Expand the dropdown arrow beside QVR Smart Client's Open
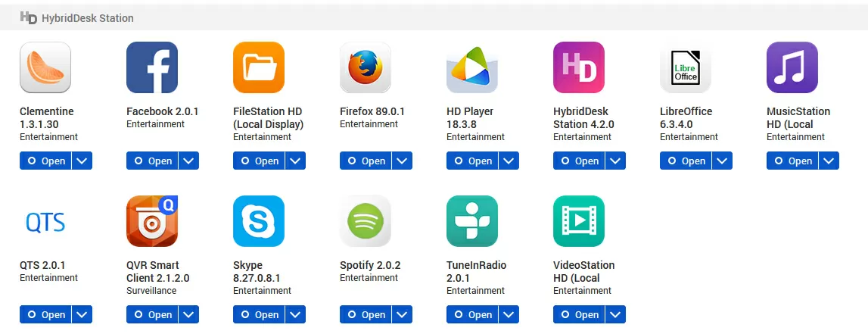This screenshot has width=868, height=334. [x=188, y=314]
